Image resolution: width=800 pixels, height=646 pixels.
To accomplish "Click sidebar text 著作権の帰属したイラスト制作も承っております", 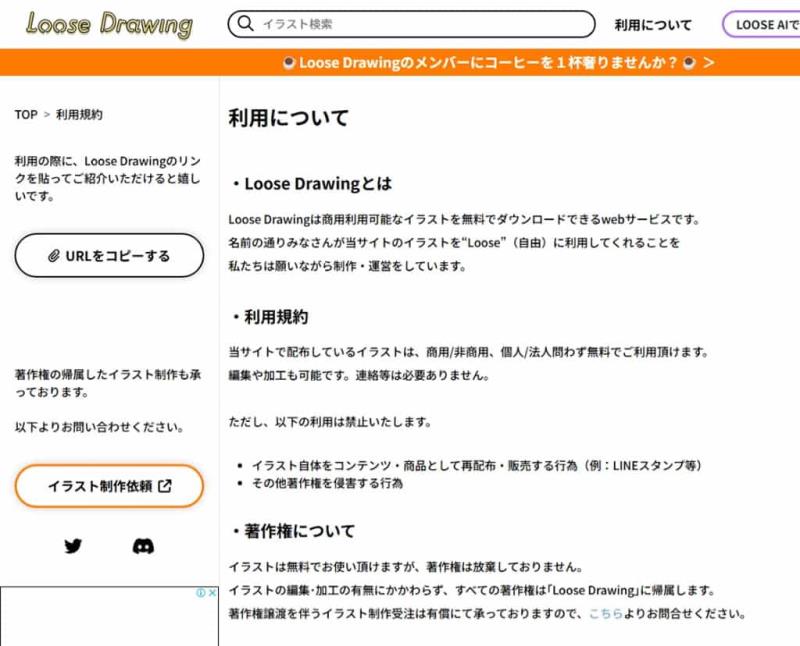I will [x=108, y=383].
